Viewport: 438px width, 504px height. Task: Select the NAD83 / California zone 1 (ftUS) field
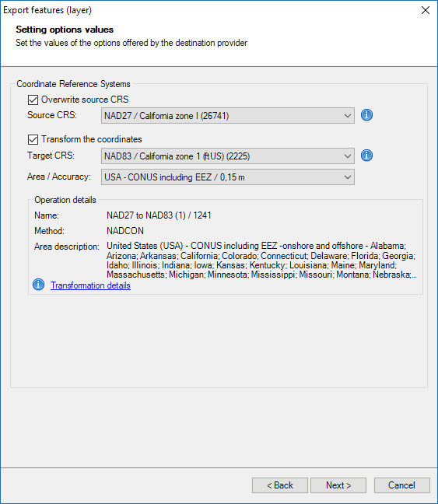tap(228, 156)
